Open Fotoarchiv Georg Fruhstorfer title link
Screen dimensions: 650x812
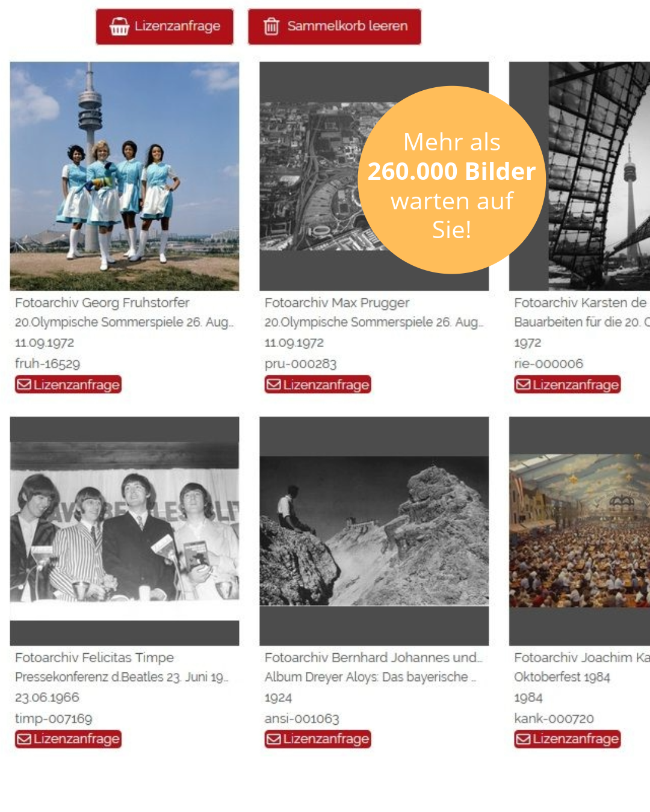(x=102, y=303)
